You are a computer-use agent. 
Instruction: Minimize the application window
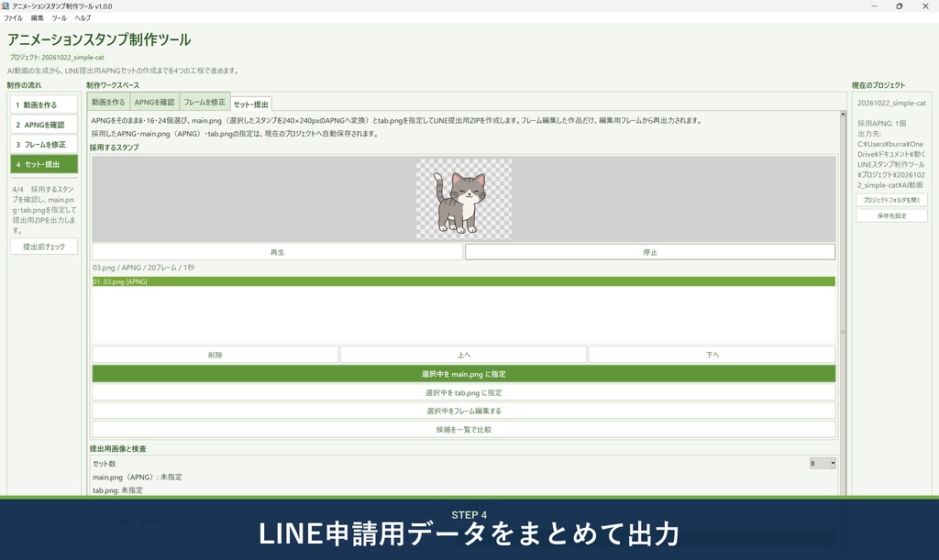pos(874,6)
